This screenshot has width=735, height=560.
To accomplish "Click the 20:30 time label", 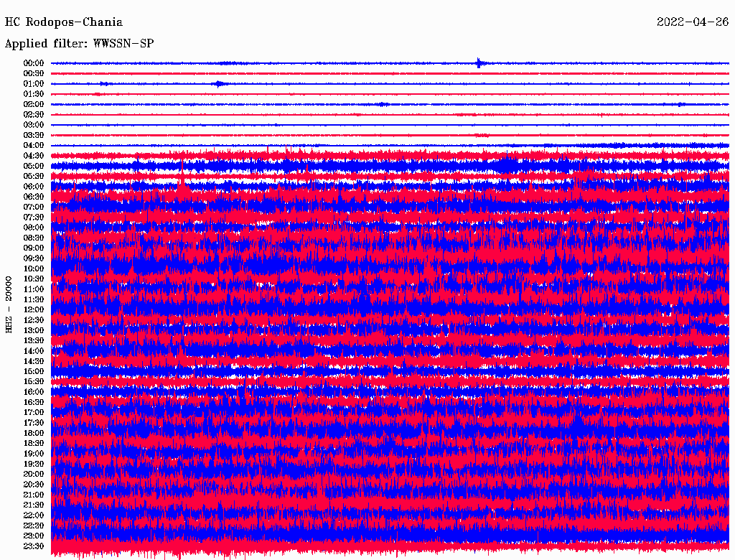I will tap(34, 485).
